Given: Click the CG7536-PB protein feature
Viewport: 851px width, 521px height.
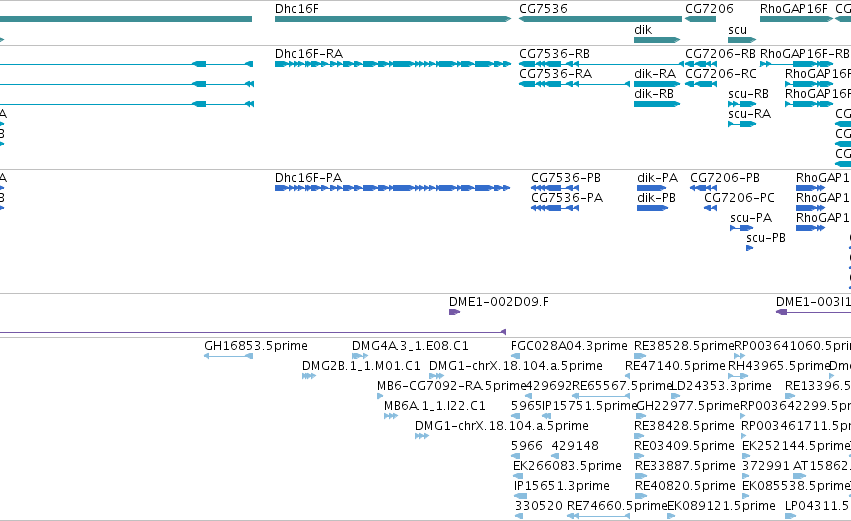Looking at the screenshot, I should 555,188.
